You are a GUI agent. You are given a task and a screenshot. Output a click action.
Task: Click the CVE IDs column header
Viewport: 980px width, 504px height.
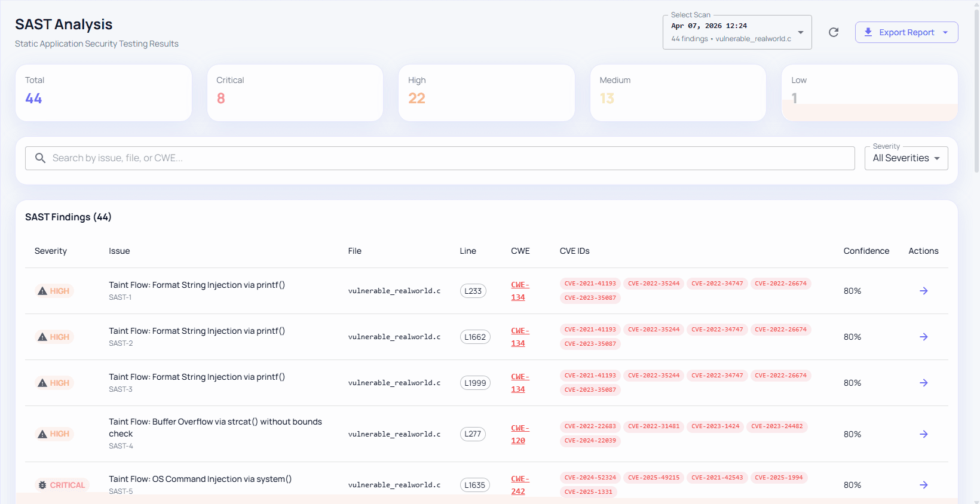tap(575, 251)
